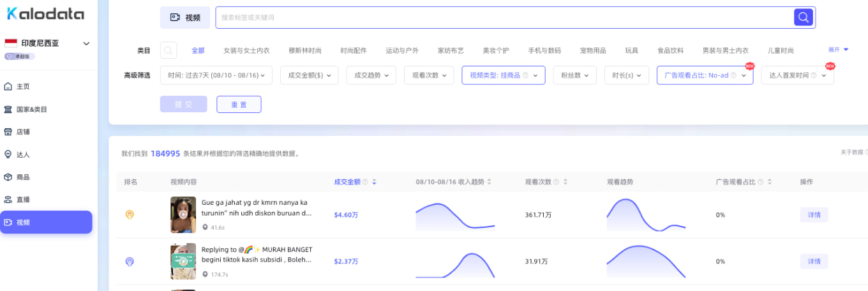Select the 家纺布艺 category
The image size is (868, 291).
(451, 50)
